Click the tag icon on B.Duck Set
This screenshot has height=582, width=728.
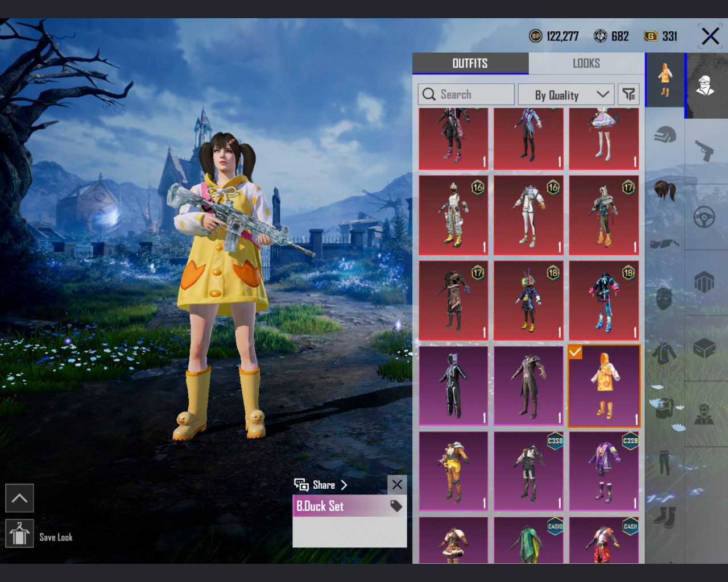pyautogui.click(x=396, y=506)
